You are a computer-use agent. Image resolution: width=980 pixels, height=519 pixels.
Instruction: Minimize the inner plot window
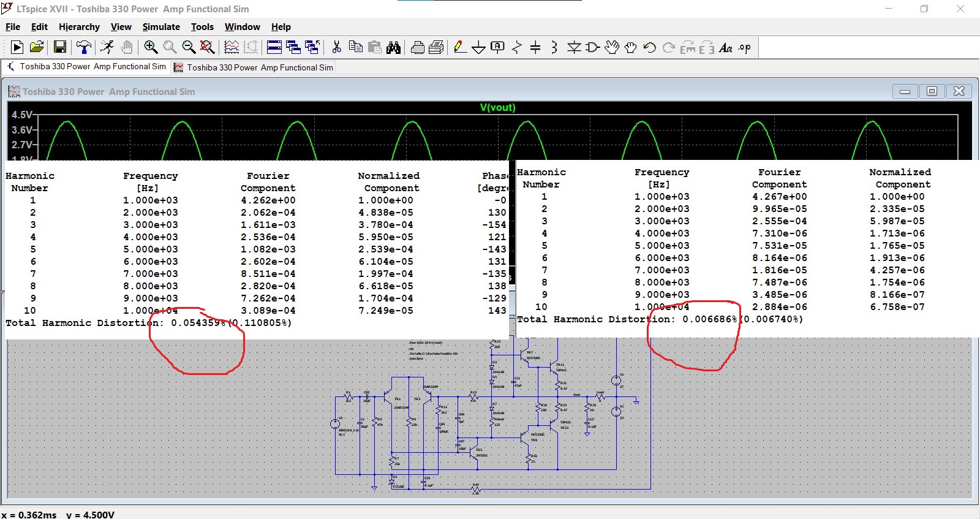905,91
